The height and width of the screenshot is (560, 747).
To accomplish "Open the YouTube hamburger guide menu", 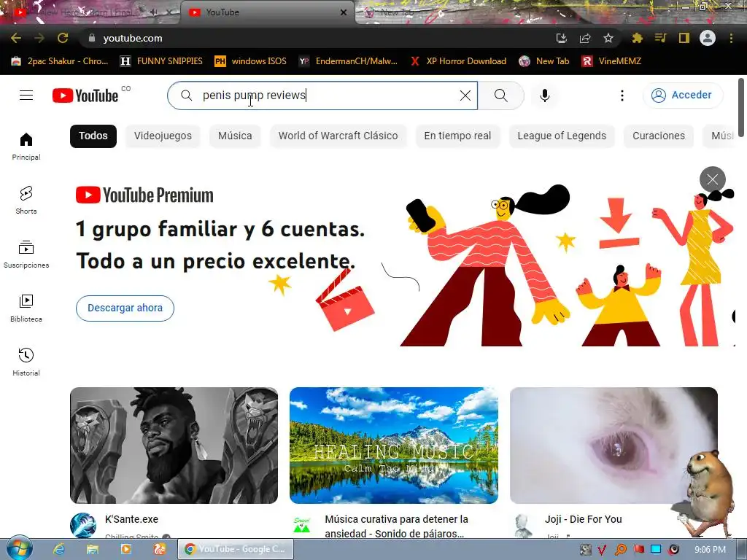I will click(x=26, y=96).
